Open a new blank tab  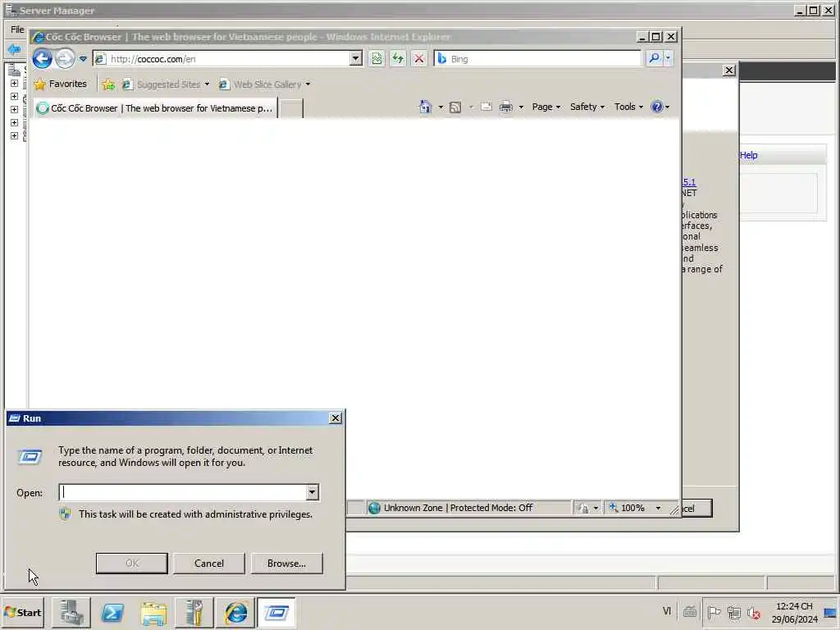pos(292,108)
